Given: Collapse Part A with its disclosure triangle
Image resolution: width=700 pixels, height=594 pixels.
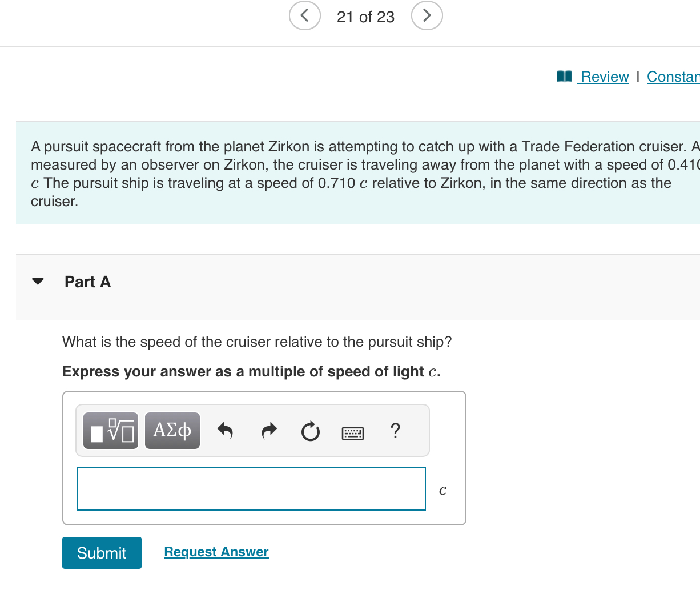Looking at the screenshot, I should [x=37, y=281].
